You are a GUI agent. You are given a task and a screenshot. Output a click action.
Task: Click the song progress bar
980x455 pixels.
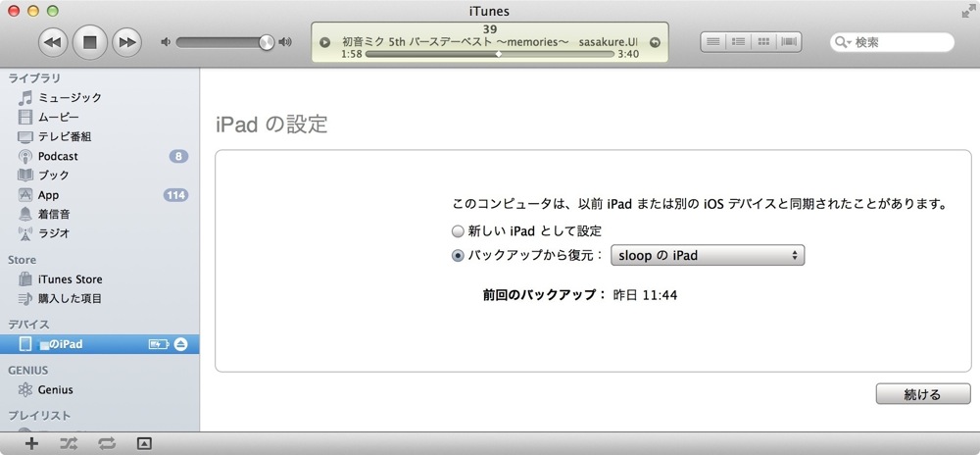(x=489, y=54)
